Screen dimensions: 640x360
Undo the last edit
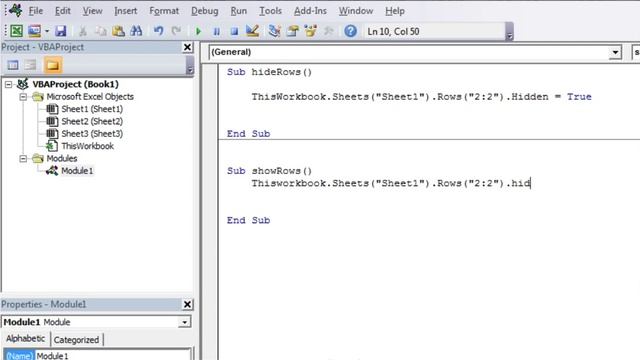click(x=158, y=31)
